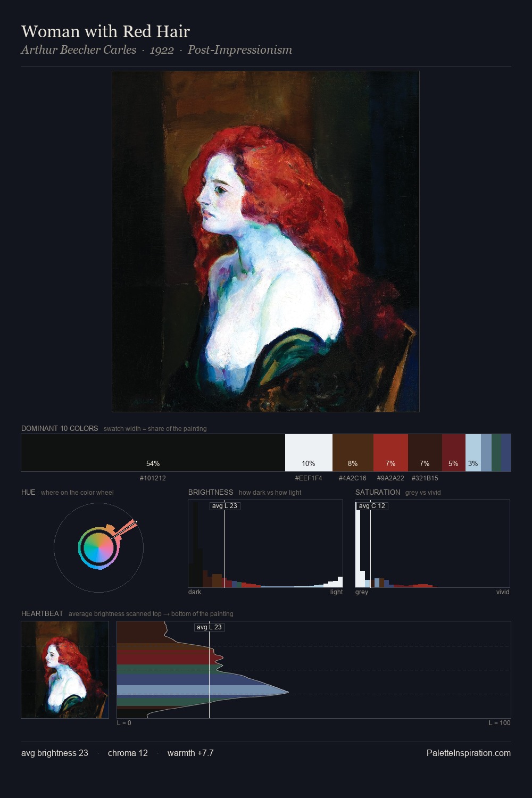Select the dark brown 7% swatch next to the red
The width and height of the screenshot is (532, 798).
tap(425, 453)
